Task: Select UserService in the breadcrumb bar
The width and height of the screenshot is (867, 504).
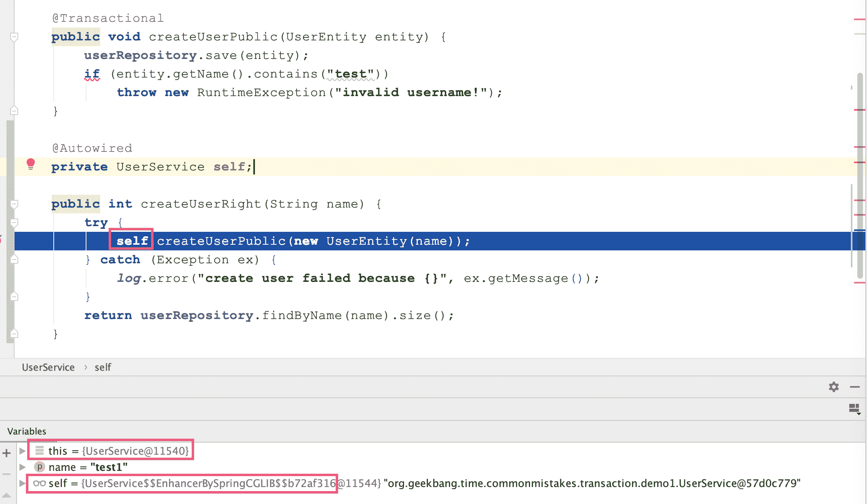Action: [x=48, y=367]
